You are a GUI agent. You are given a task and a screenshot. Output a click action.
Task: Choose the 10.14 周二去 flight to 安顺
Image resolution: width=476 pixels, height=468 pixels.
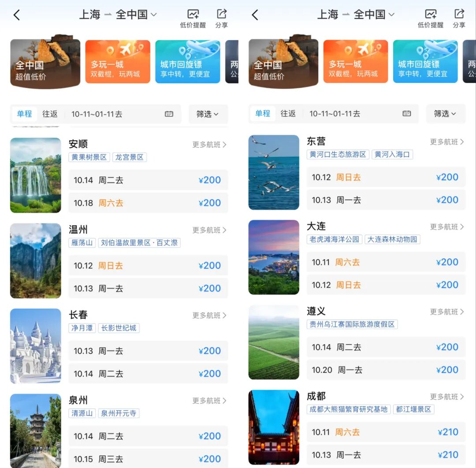[x=148, y=180]
